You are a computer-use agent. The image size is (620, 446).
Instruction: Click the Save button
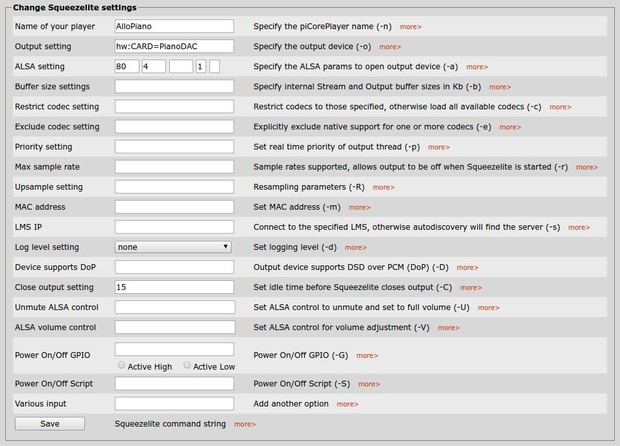pyautogui.click(x=50, y=424)
